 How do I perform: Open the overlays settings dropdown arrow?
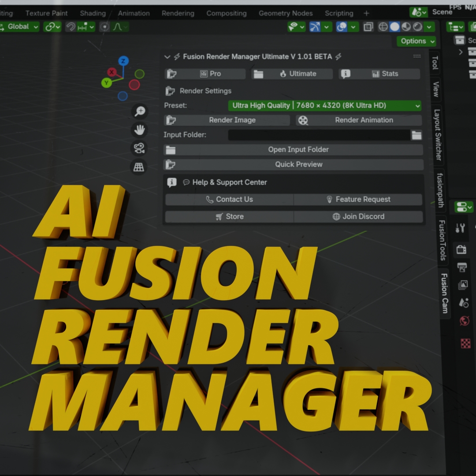click(x=353, y=27)
